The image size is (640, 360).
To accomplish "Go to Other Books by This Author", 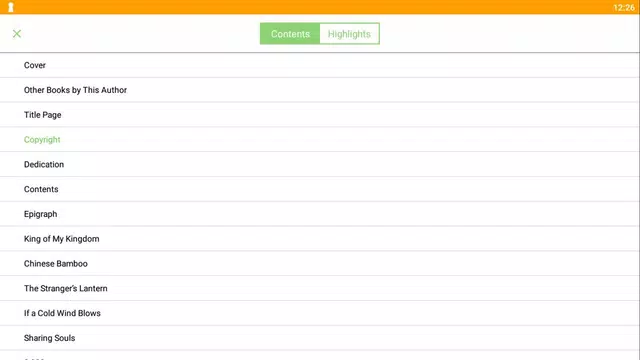I will click(320, 90).
